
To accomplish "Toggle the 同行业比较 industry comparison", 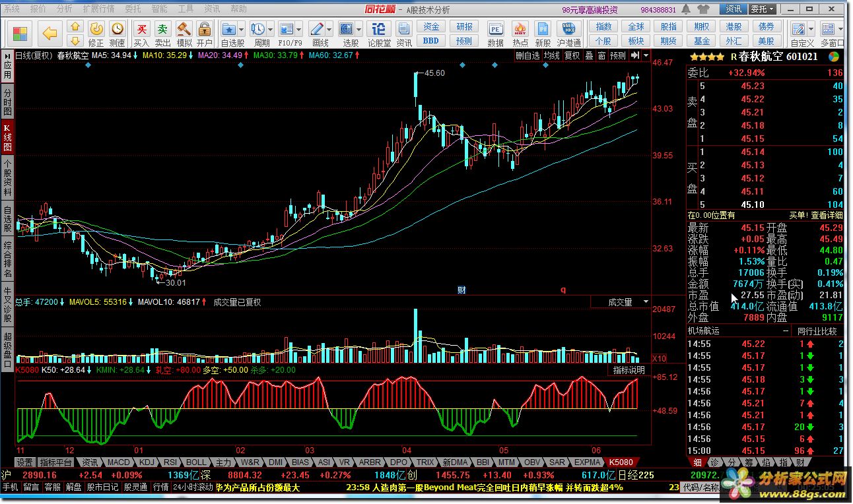I will click(x=817, y=331).
